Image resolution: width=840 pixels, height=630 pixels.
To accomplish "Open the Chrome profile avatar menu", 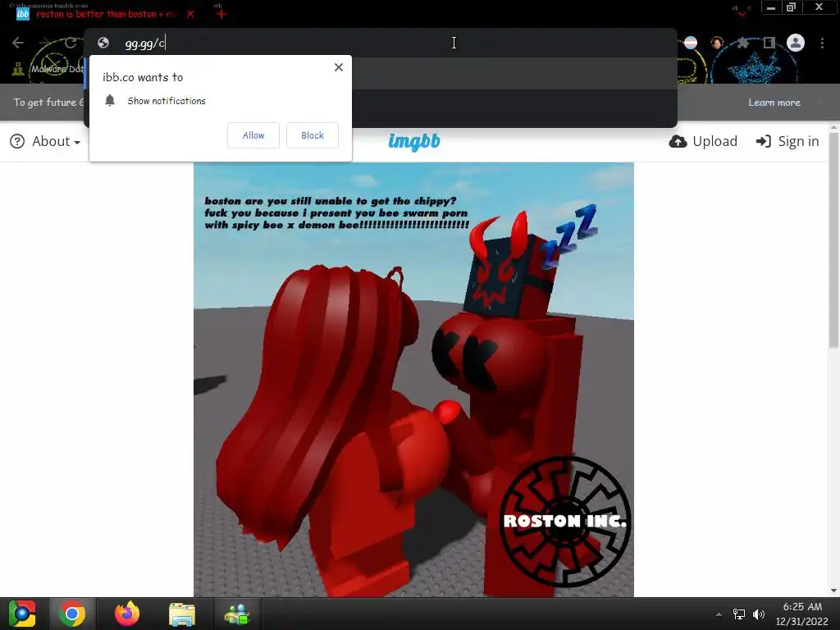I will coord(796,43).
